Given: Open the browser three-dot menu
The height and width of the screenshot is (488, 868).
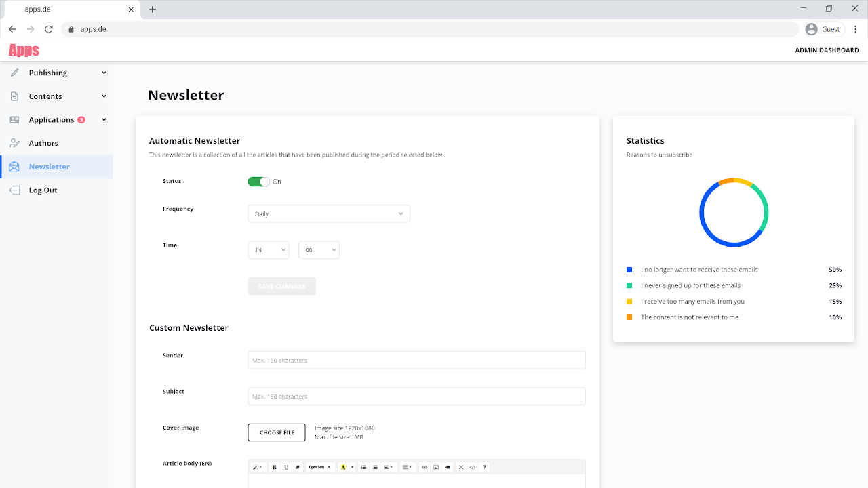Looking at the screenshot, I should coord(856,29).
